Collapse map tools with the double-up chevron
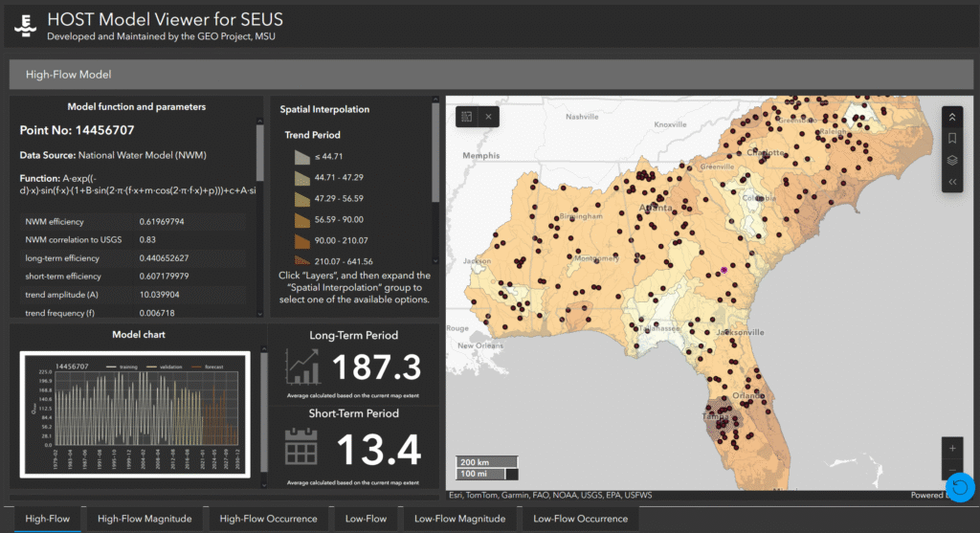980x533 pixels. (x=952, y=117)
